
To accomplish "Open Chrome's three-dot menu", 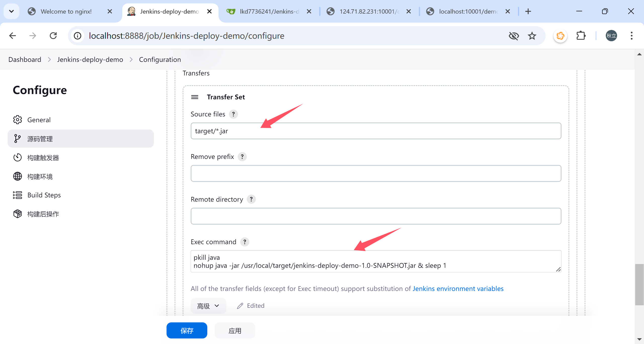I will pyautogui.click(x=631, y=36).
